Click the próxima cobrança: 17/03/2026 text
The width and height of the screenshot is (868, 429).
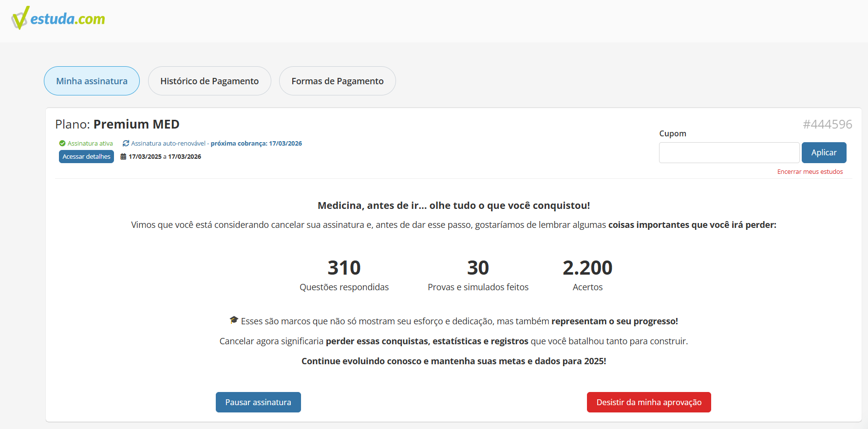click(256, 143)
